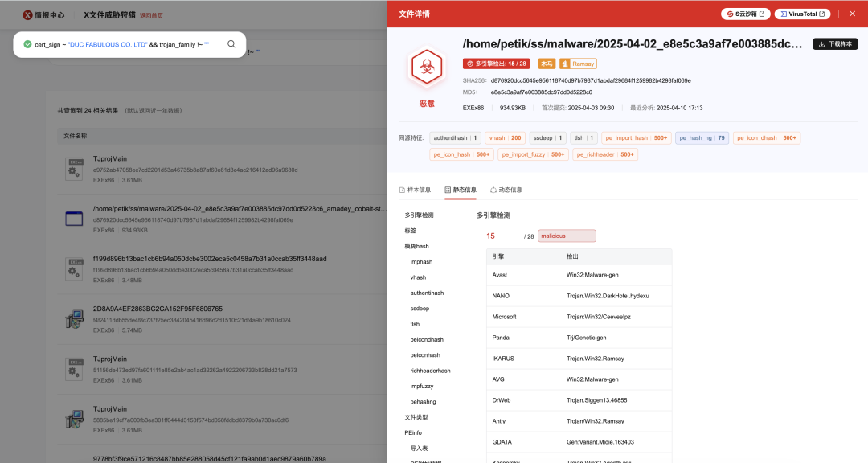868x463 pixels.
Task: Click the GDATA Gen:Variant.Midie.163403 detection
Action: point(579,442)
